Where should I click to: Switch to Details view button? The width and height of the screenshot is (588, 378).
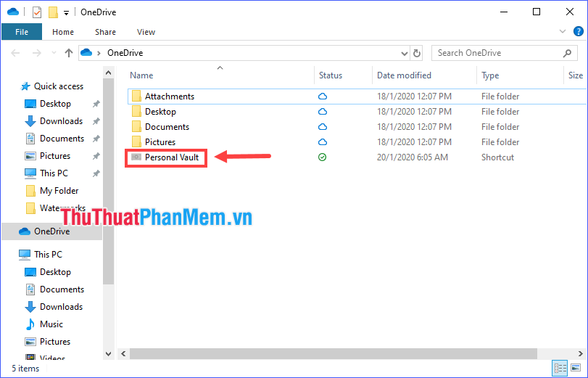[x=560, y=369]
